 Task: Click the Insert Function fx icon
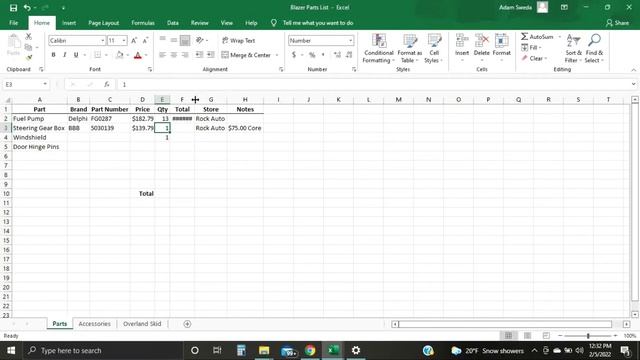pos(107,84)
